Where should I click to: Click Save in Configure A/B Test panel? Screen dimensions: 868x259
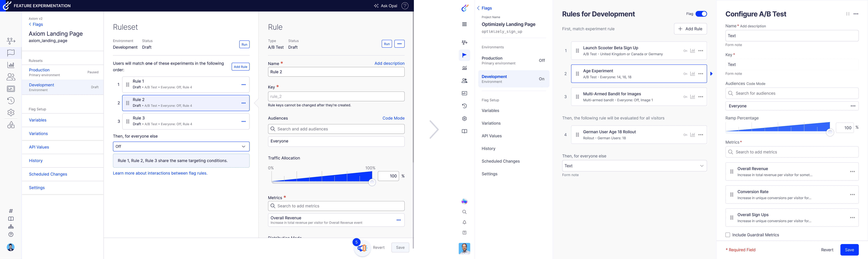pos(849,250)
